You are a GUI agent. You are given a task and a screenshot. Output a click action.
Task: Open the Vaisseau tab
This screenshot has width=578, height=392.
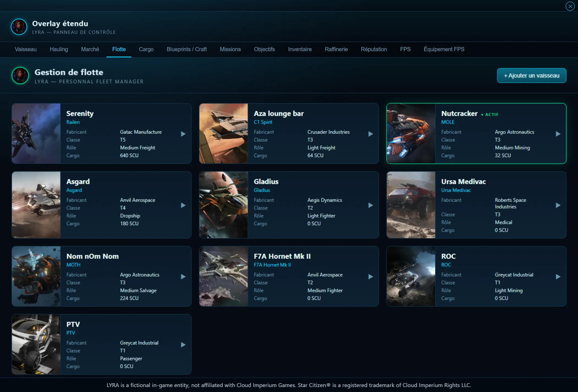tap(26, 49)
